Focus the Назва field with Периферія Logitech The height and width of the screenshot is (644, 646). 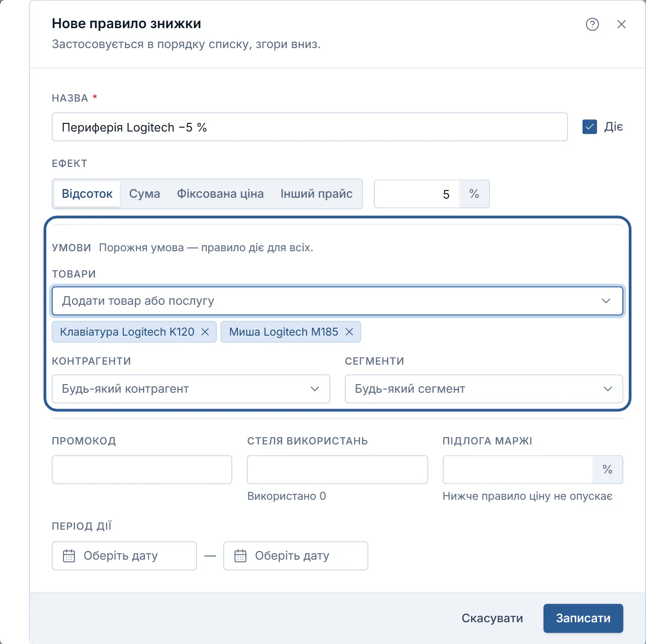click(310, 127)
